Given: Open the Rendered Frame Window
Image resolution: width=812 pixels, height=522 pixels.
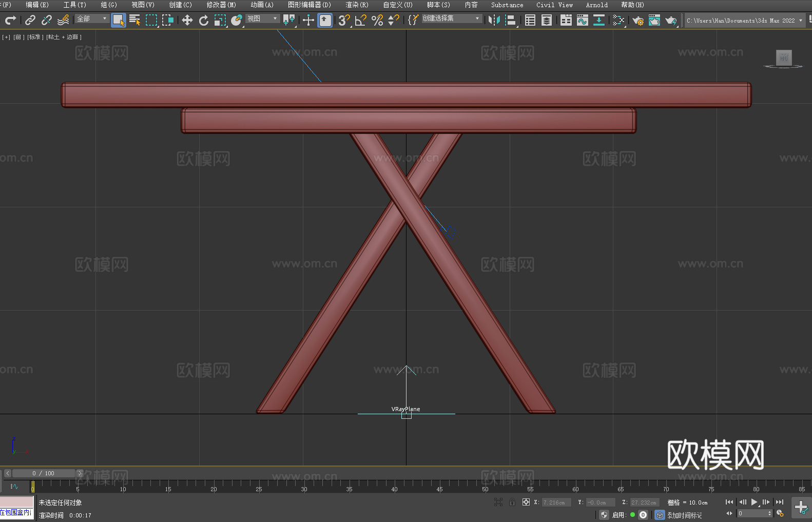Looking at the screenshot, I should [654, 20].
